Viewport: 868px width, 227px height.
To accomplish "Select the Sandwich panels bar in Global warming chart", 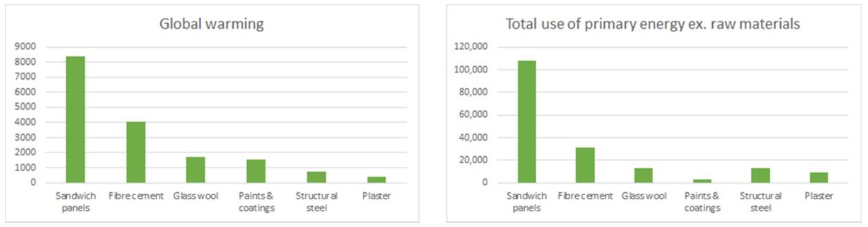I will tap(75, 120).
